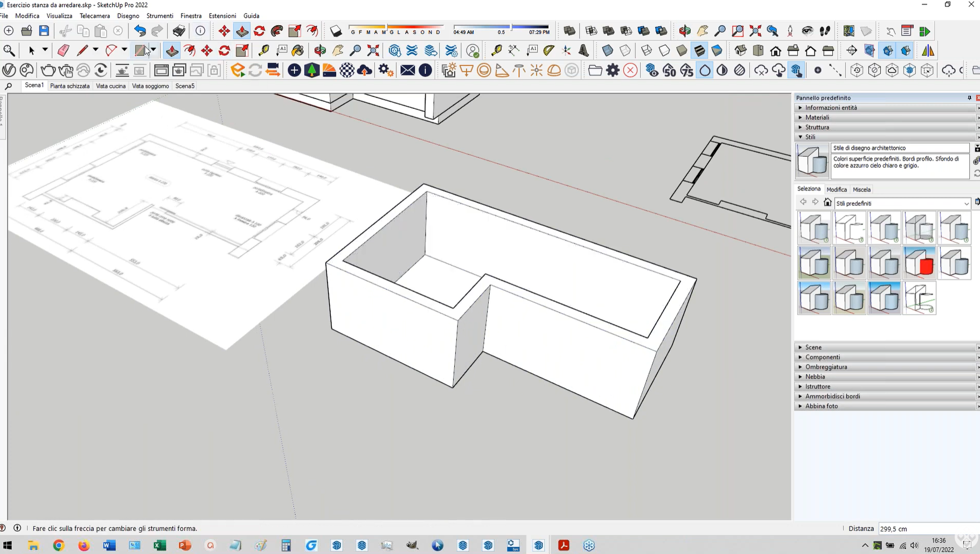Pick the Tape Measure tool in second row

(263, 51)
